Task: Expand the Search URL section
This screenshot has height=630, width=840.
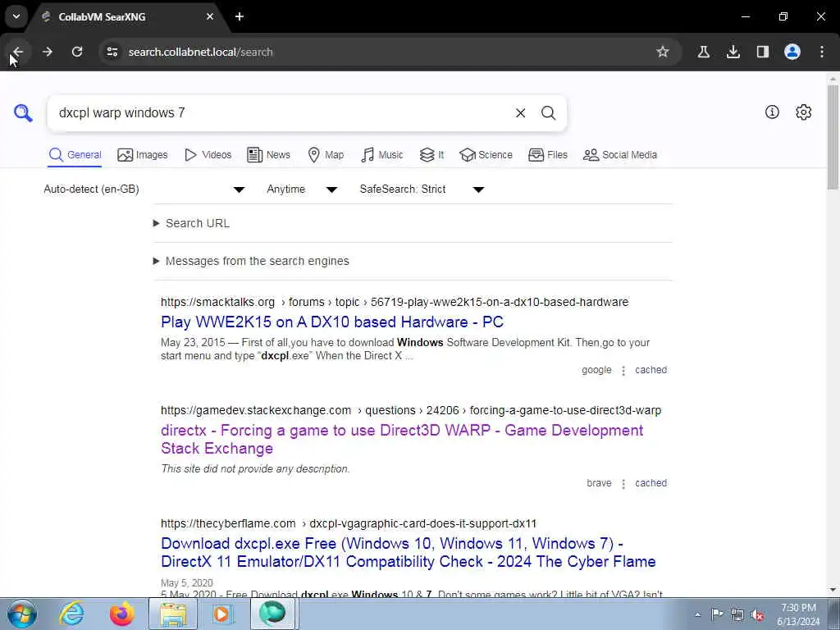Action: (x=192, y=223)
